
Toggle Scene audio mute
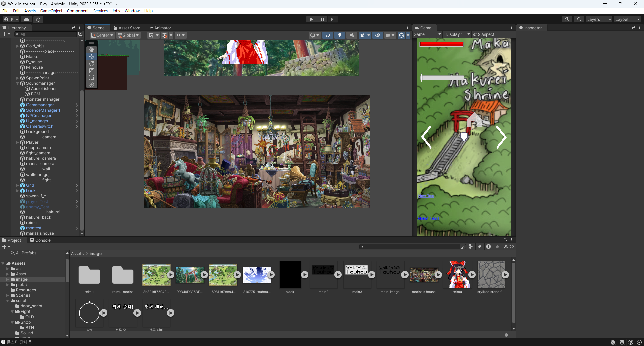(352, 35)
